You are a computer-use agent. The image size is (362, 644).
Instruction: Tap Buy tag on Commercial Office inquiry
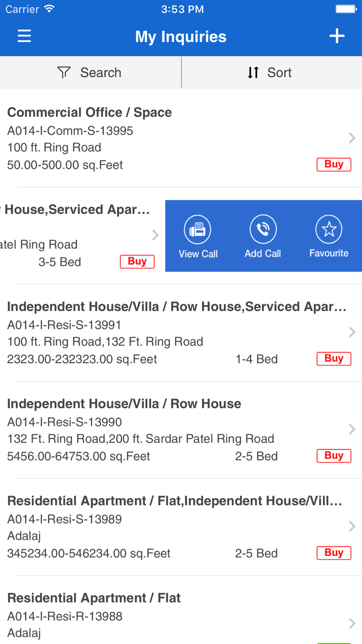point(334,164)
